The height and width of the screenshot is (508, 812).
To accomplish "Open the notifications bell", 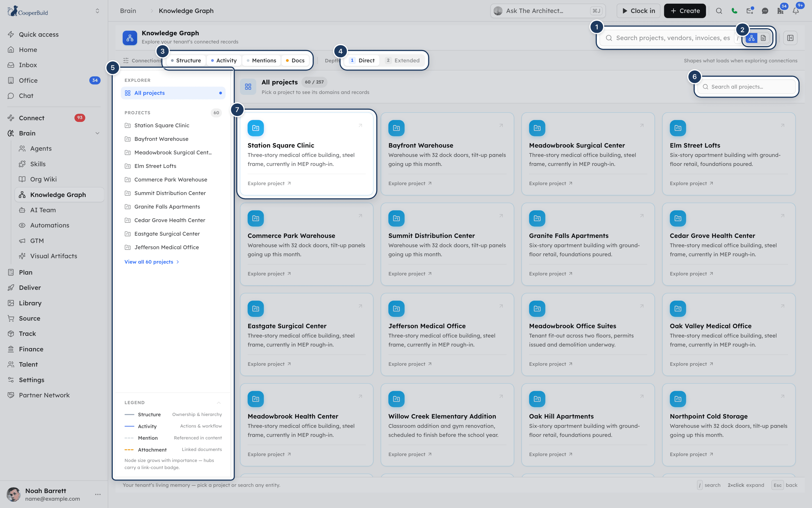I will [796, 11].
